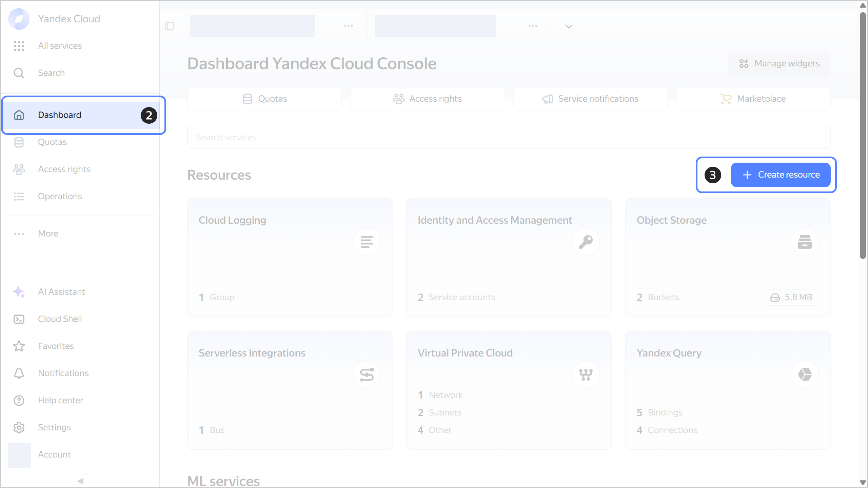Click the Search magnifier in sidebar
Image resolution: width=868 pixels, height=488 pixels.
tap(19, 73)
